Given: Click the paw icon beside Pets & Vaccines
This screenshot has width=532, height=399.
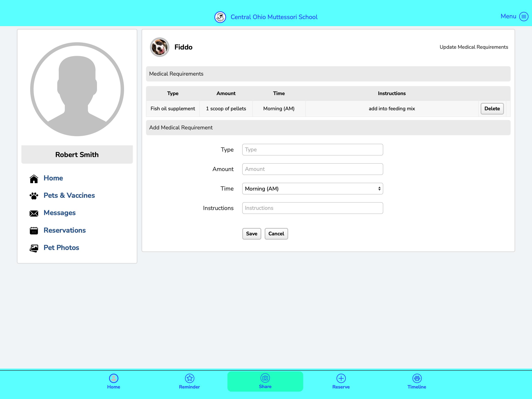Looking at the screenshot, I should click(34, 196).
